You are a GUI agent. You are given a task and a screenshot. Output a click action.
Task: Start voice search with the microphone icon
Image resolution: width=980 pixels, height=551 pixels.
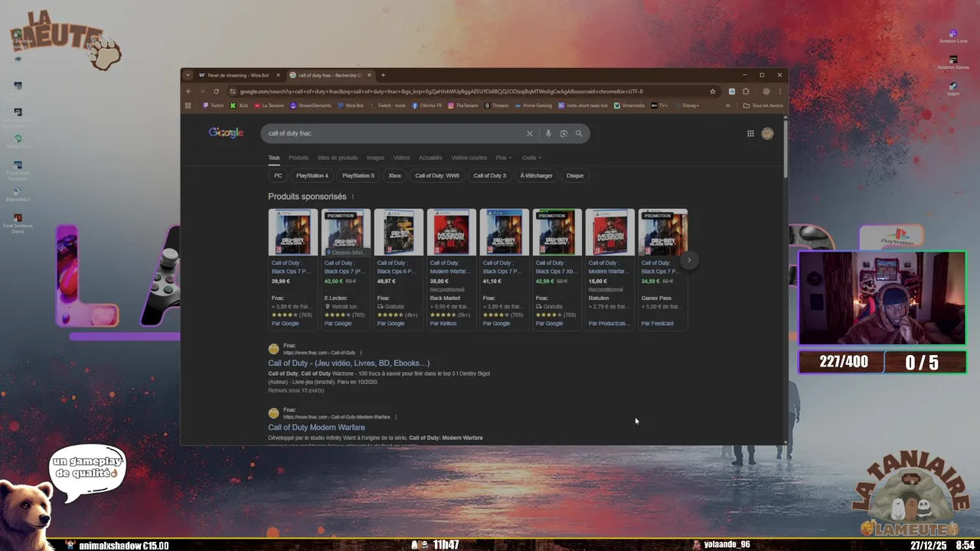tap(548, 133)
